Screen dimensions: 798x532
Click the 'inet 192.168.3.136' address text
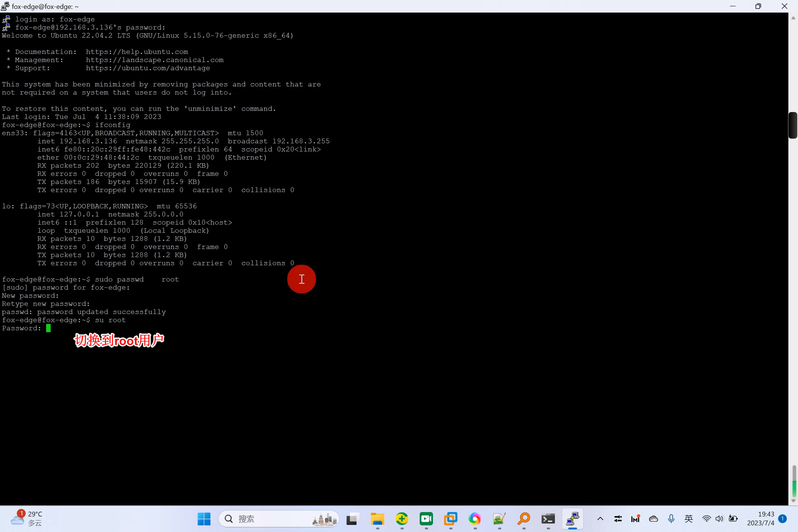click(x=77, y=141)
